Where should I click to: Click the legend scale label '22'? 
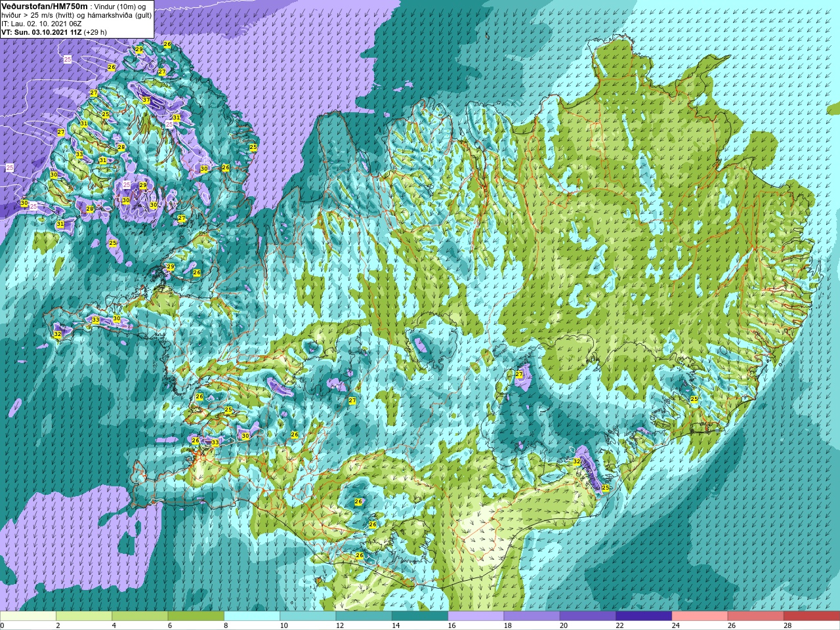(619, 625)
